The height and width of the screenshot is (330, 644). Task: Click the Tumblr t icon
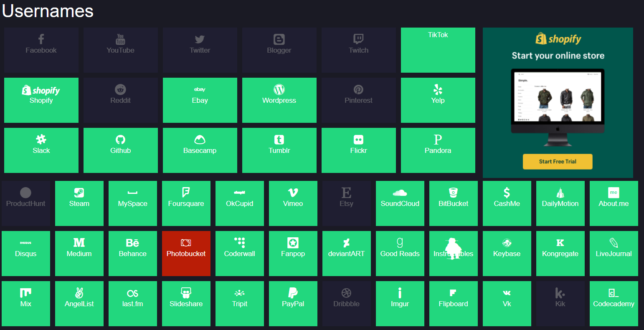[x=279, y=140]
